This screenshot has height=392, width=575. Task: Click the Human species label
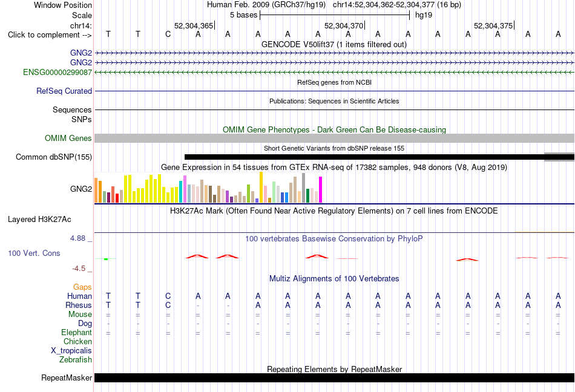point(79,296)
